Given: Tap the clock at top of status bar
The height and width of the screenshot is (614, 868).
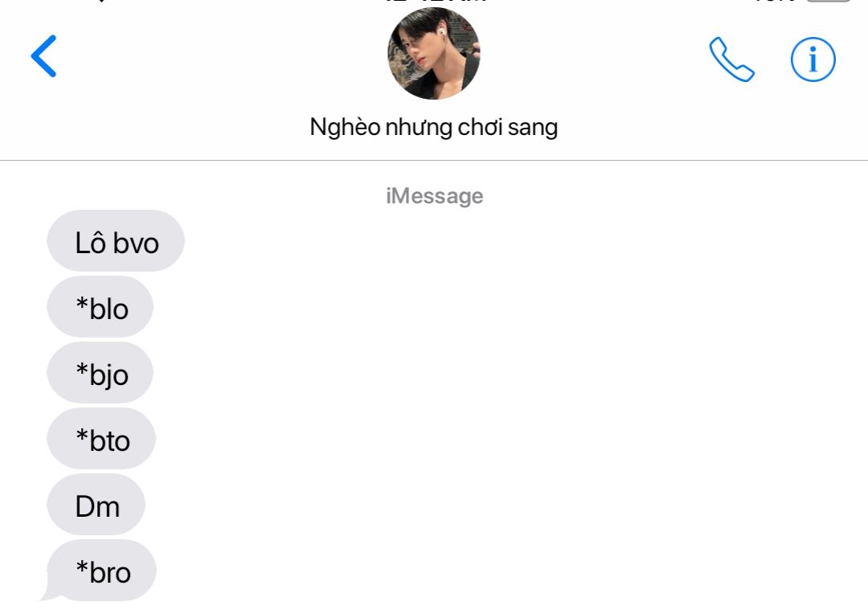Looking at the screenshot, I should click(435, 1).
